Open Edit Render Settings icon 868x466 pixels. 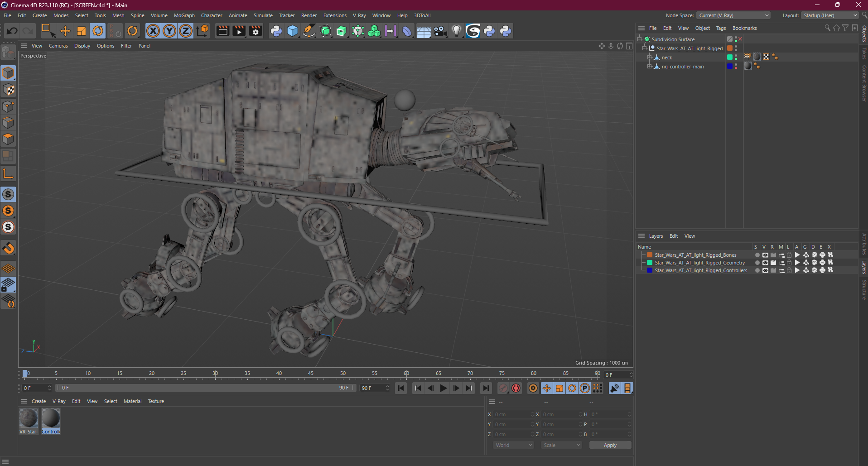[x=256, y=31]
